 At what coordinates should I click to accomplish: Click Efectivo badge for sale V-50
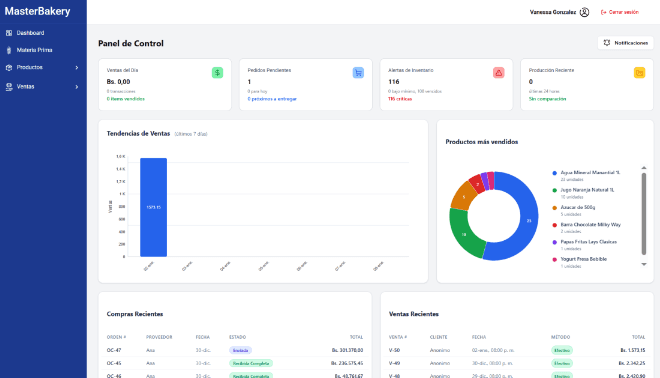coord(562,350)
